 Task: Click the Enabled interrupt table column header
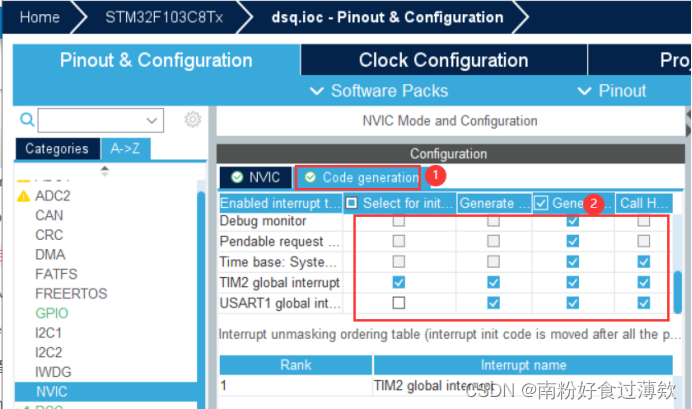click(281, 203)
